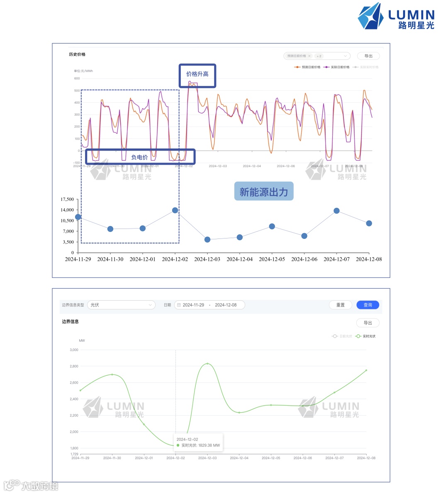
Task: Select the start date field 2024-11-29
Action: click(x=193, y=305)
